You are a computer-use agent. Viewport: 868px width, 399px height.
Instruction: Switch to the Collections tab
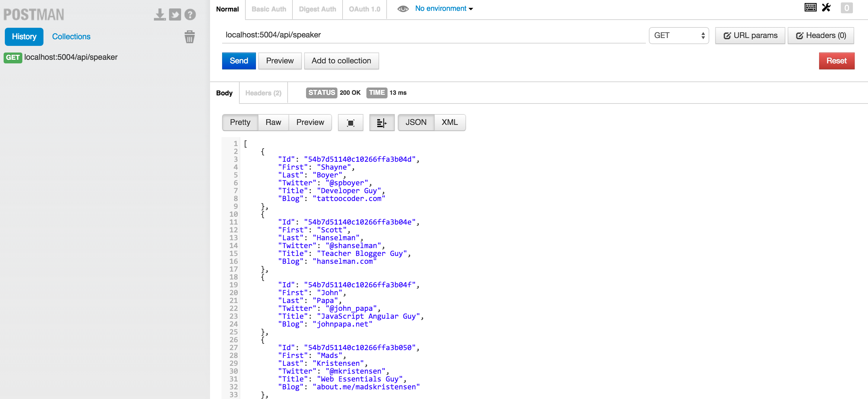coord(71,37)
